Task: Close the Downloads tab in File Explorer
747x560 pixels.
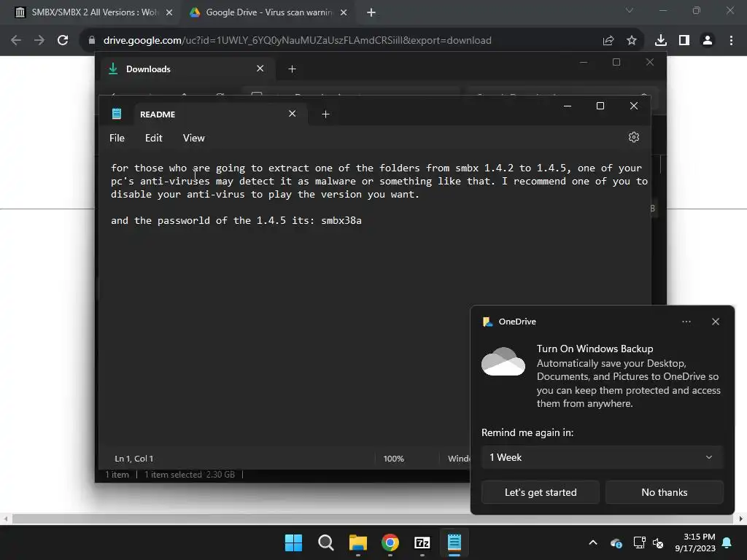Action: pyautogui.click(x=260, y=69)
